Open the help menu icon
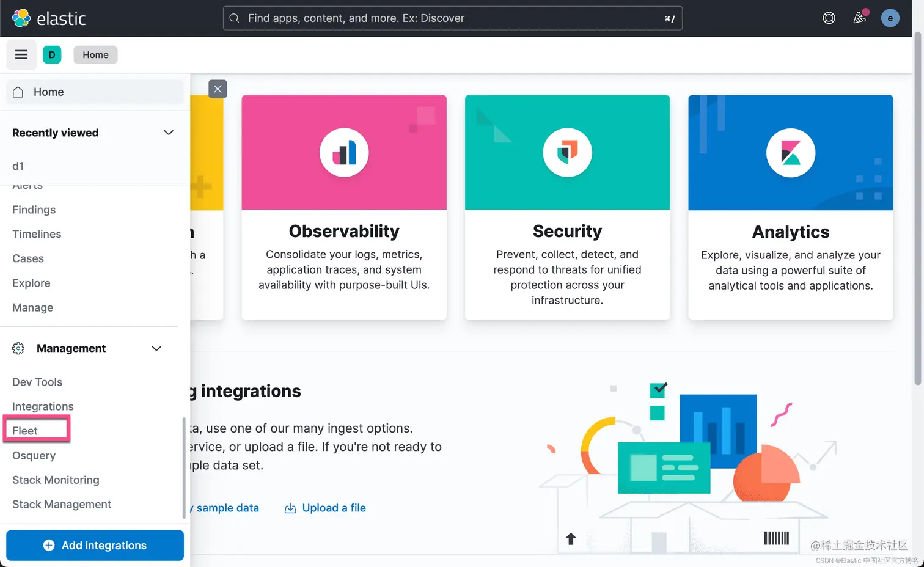The width and height of the screenshot is (924, 567). pos(829,18)
